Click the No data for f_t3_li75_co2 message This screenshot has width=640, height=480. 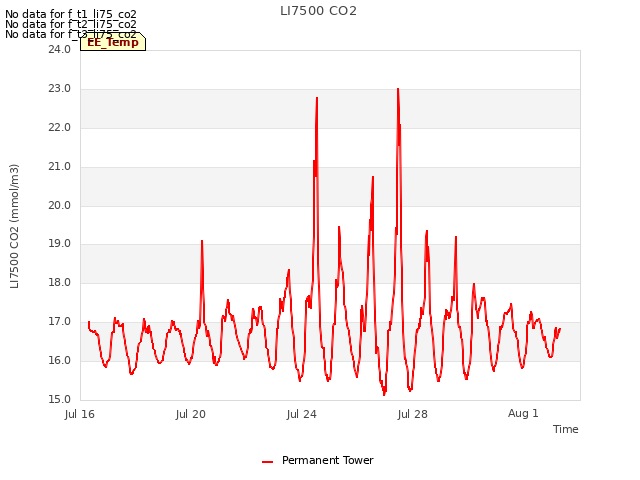[x=71, y=34]
